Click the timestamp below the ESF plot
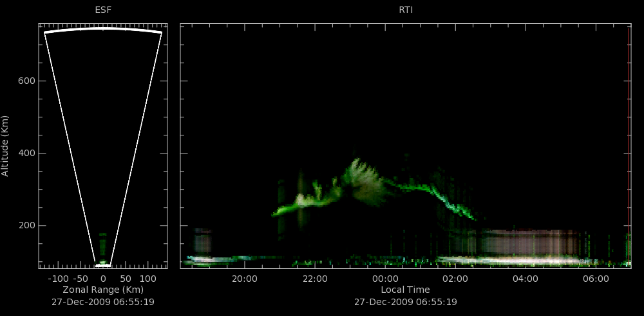Screen dimensions: 644x316 point(103,302)
